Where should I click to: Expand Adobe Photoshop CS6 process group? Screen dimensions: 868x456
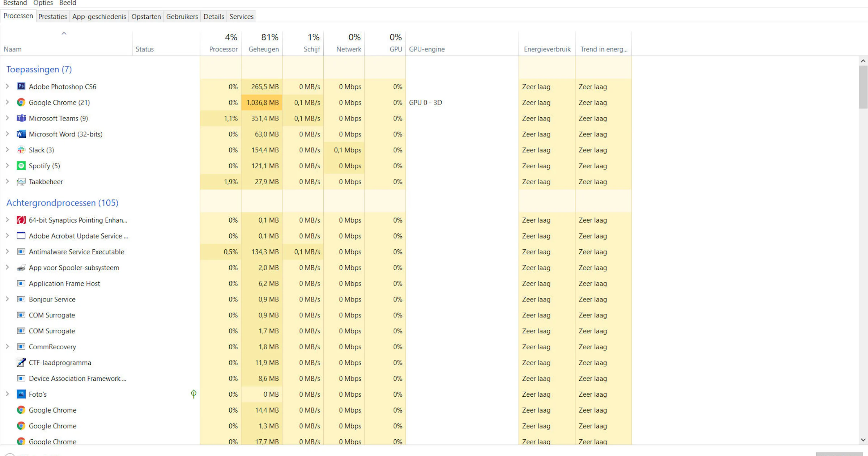7,86
